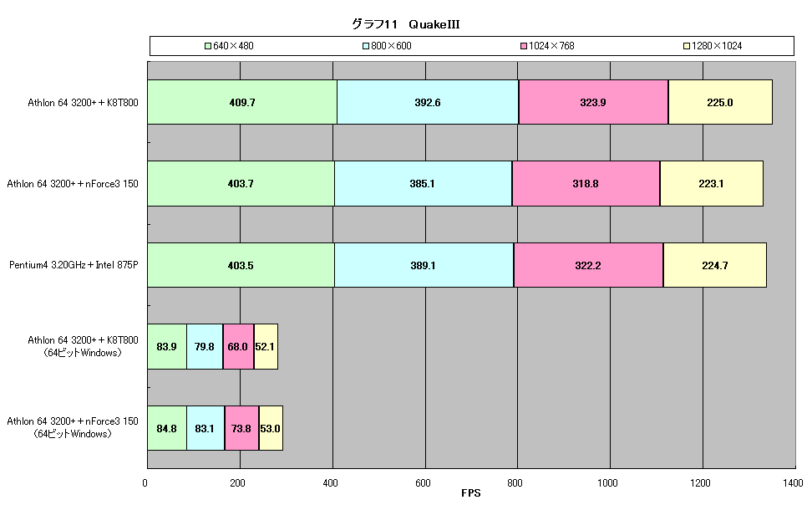
Task: Select the 385.1 bar segment
Action: 423,184
